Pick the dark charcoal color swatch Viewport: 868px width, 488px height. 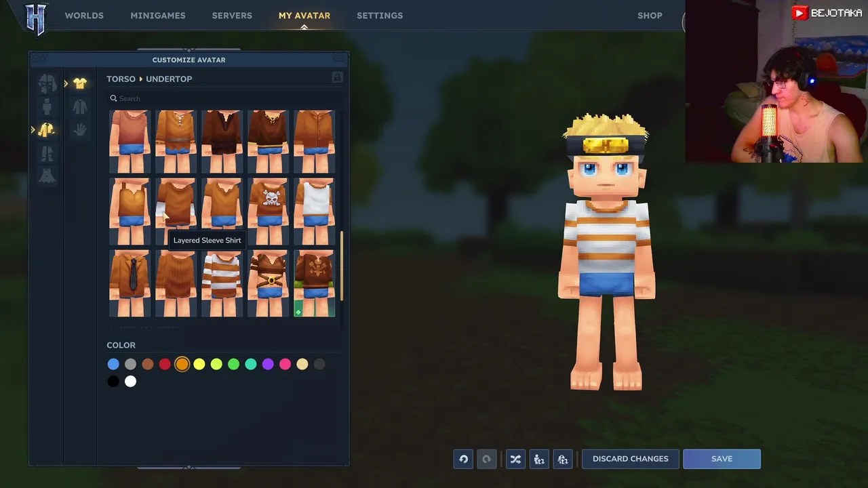click(x=319, y=365)
